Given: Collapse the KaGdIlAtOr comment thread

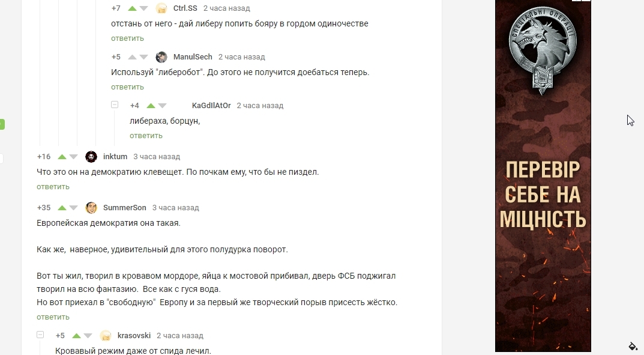Looking at the screenshot, I should tap(115, 105).
